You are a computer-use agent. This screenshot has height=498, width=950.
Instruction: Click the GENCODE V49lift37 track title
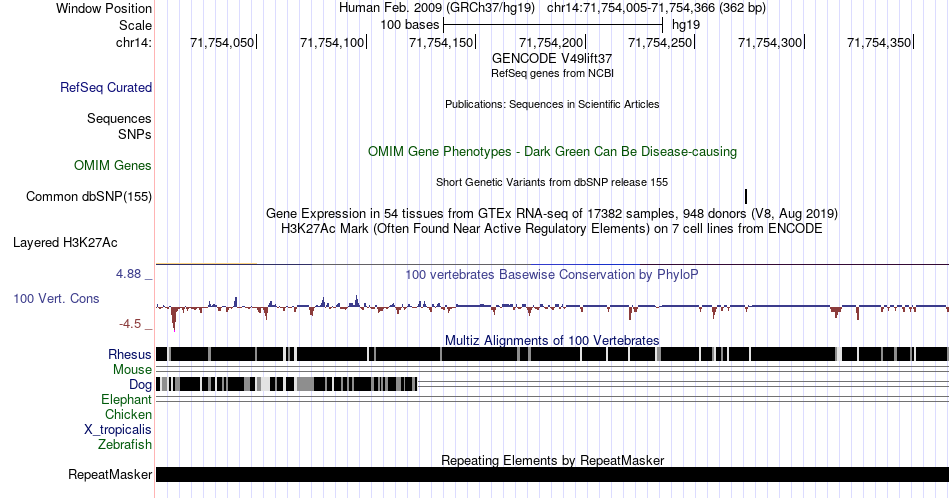pos(552,59)
